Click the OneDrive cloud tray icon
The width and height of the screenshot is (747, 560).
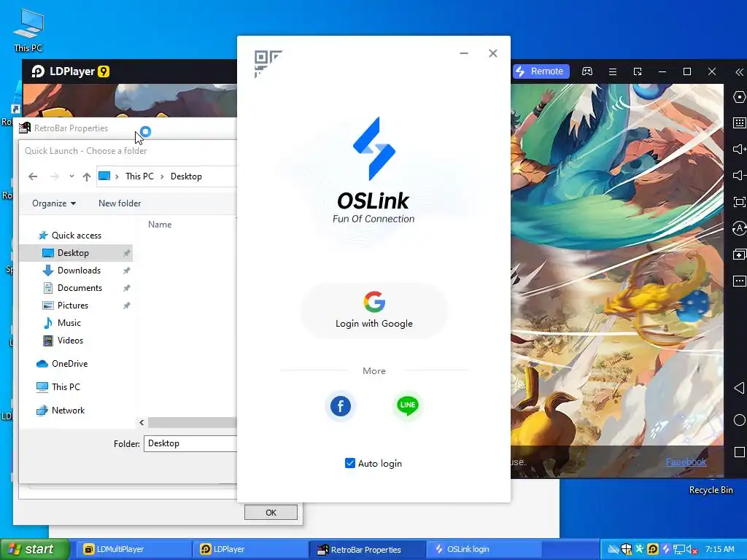click(613, 550)
